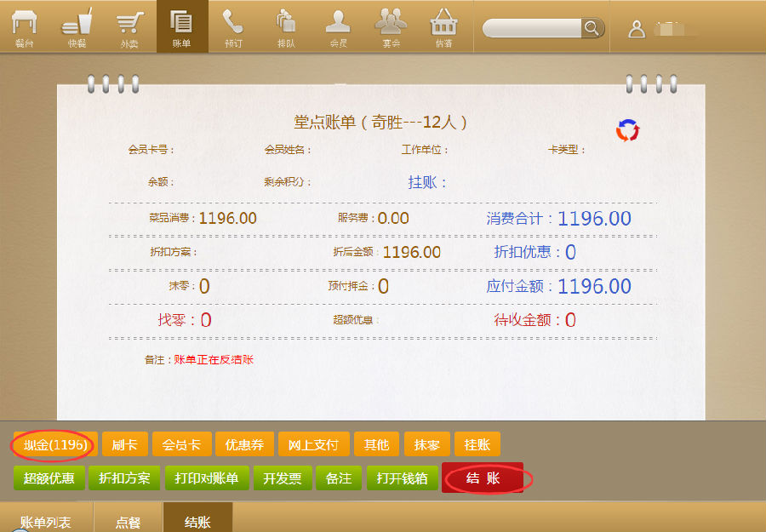Click the user profile icon
The width and height of the screenshot is (766, 532).
pyautogui.click(x=637, y=28)
